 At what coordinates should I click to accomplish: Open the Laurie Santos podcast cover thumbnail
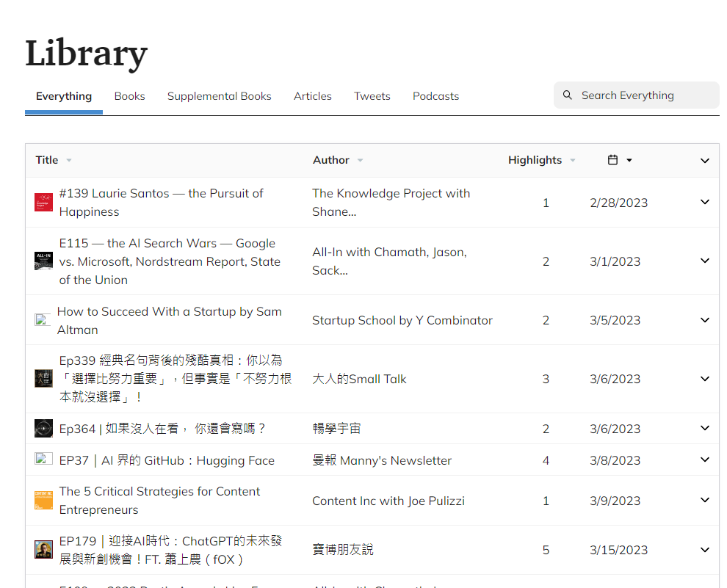tap(43, 203)
